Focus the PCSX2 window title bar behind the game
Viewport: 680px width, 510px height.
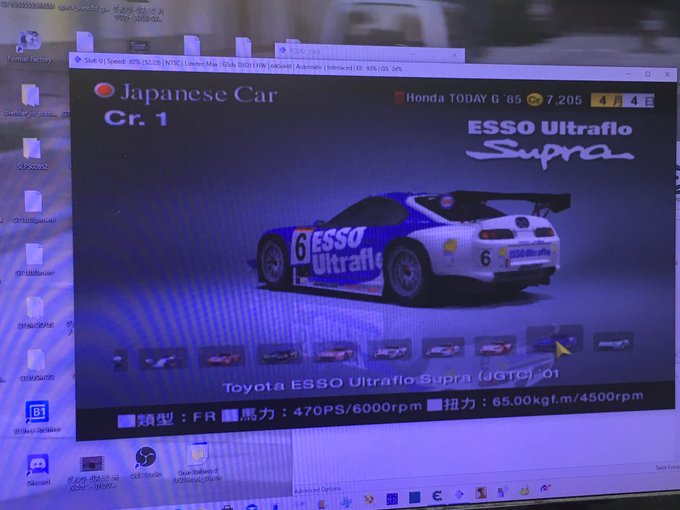[x=369, y=52]
